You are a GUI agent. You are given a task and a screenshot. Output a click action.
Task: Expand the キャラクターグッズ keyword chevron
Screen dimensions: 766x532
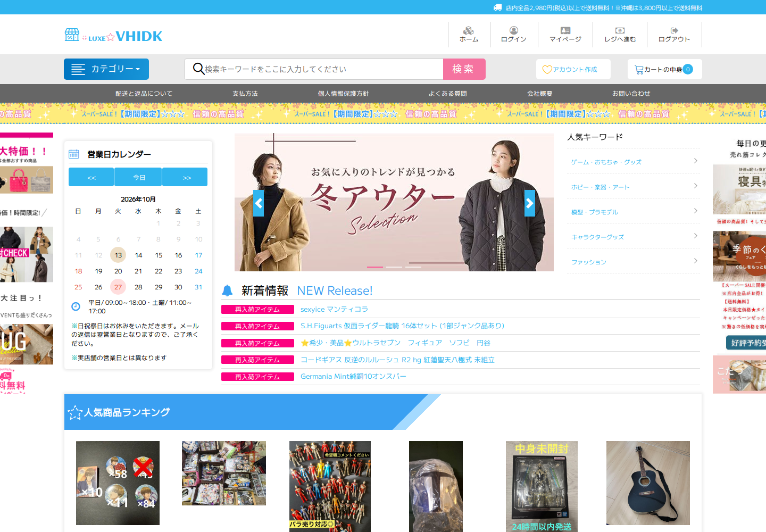695,236
